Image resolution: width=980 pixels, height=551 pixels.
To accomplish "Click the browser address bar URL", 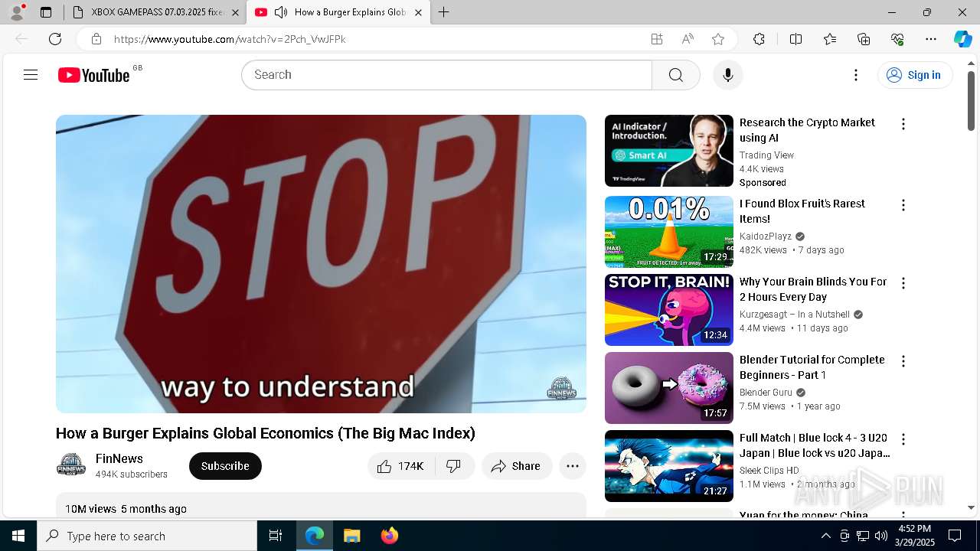I will [230, 39].
